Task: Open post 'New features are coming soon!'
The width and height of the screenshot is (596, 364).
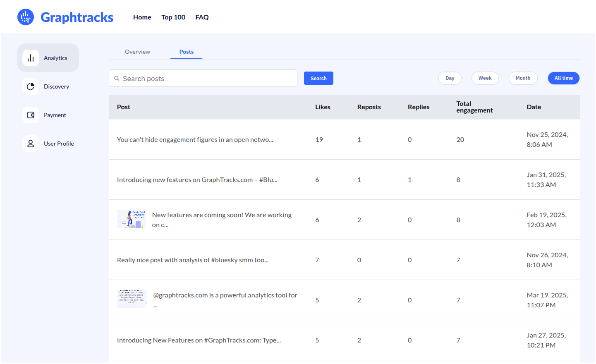Action: click(222, 220)
